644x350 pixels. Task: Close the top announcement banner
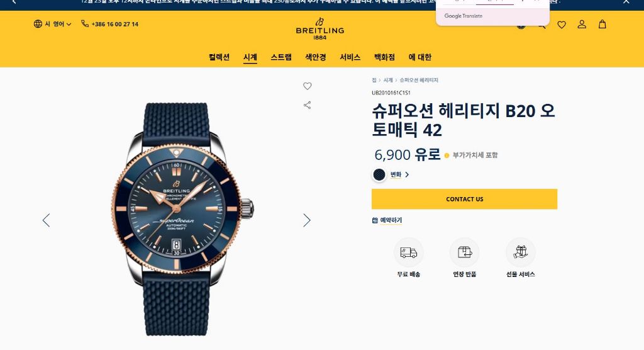(x=626, y=2)
